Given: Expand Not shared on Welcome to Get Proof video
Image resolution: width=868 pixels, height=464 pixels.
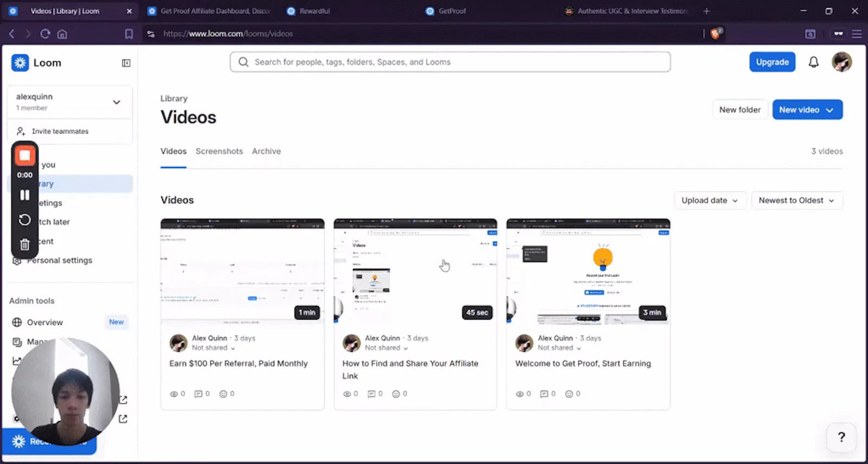Looking at the screenshot, I should 559,348.
